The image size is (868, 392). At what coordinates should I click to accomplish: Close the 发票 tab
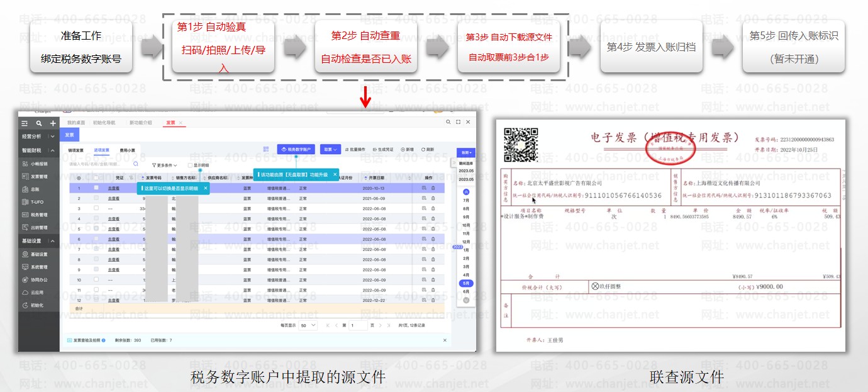point(181,123)
